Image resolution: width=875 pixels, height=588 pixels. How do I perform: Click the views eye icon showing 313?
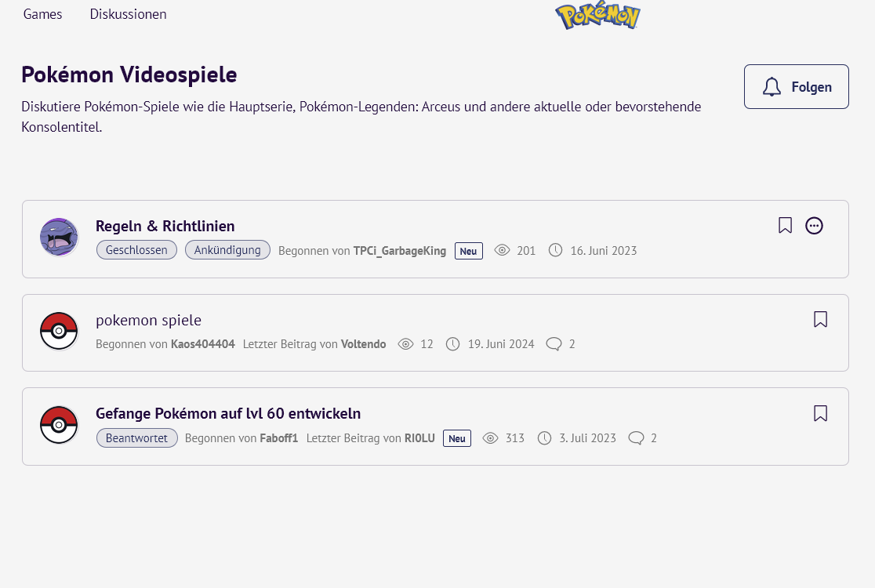pos(490,438)
